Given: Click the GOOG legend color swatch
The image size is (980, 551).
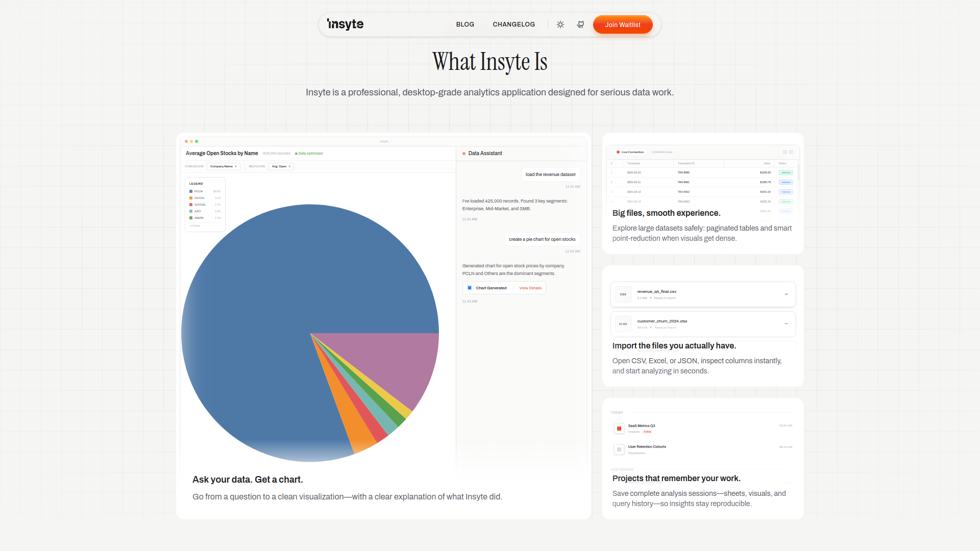Looking at the screenshot, I should coord(191,198).
